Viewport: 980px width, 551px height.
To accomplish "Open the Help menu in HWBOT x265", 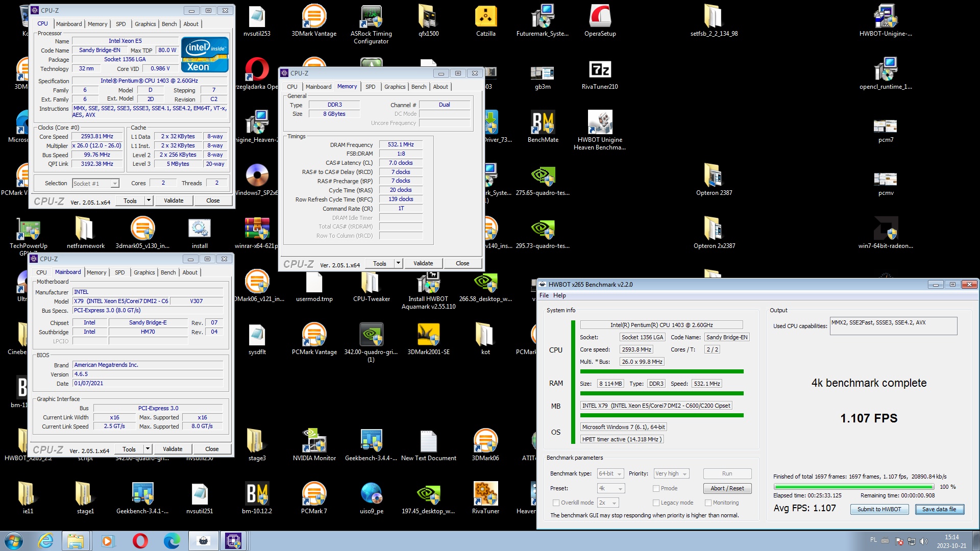I will tap(559, 295).
